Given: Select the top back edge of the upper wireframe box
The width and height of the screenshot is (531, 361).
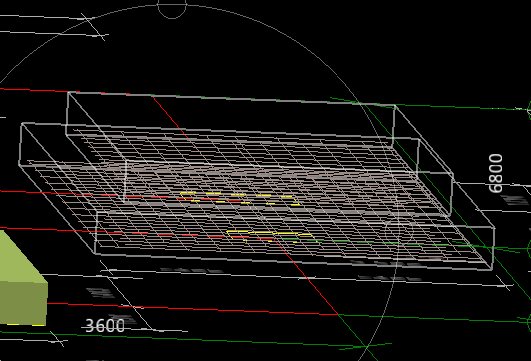Looking at the screenshot, I should point(231,99).
